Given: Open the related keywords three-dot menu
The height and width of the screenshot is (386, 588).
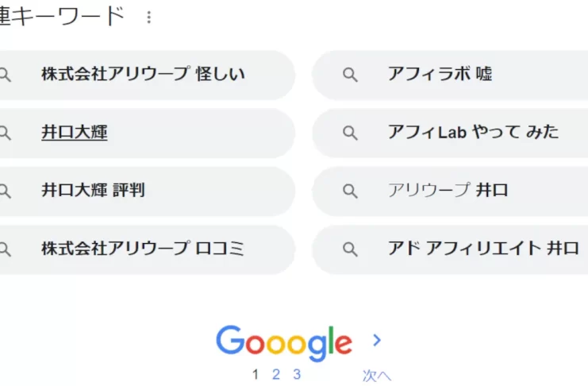Looking at the screenshot, I should pyautogui.click(x=148, y=17).
